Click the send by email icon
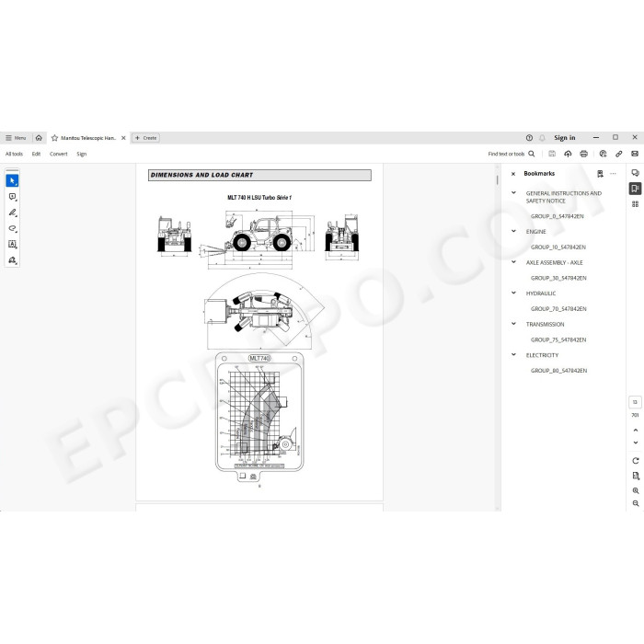644x644 pixels. click(x=635, y=154)
